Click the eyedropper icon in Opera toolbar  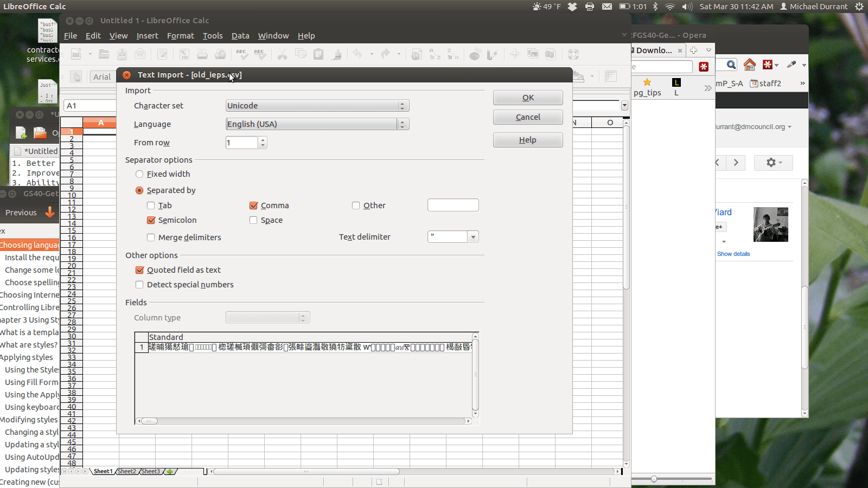(792, 65)
